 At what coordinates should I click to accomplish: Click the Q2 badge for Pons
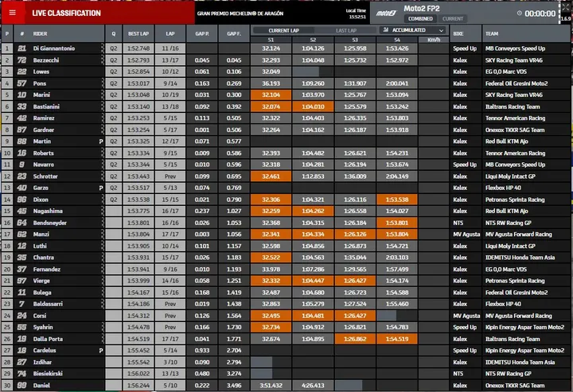coord(114,83)
